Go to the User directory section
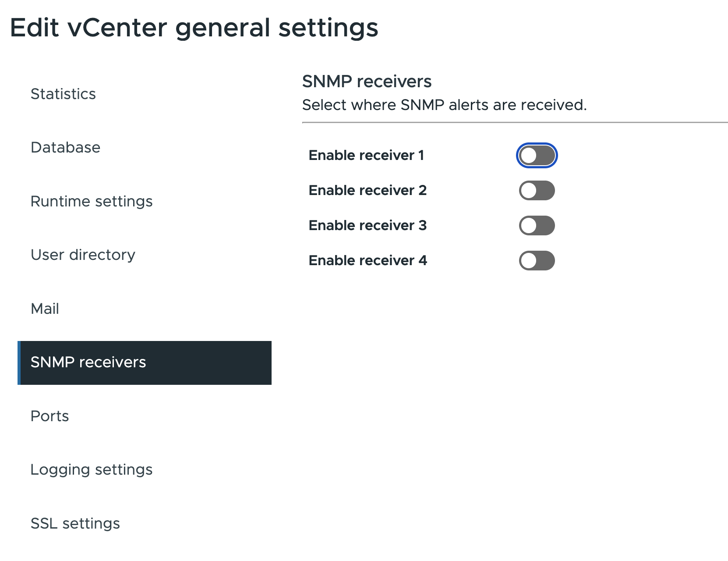This screenshot has height=561, width=728. pyautogui.click(x=83, y=255)
